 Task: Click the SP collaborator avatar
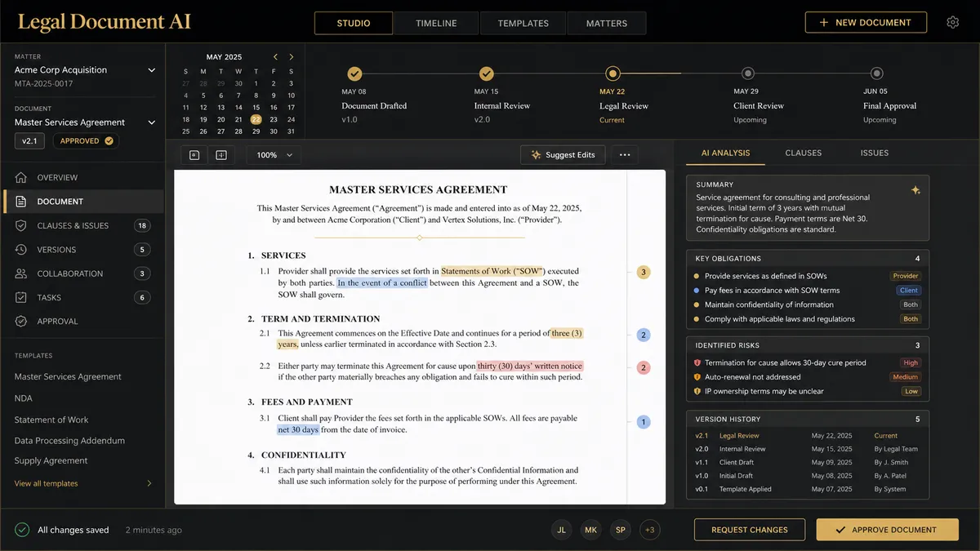click(x=621, y=530)
